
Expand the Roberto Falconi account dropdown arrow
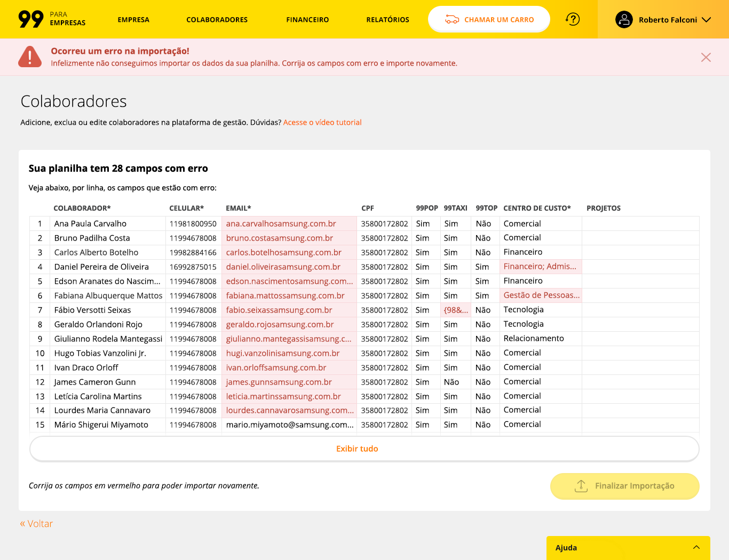[707, 20]
